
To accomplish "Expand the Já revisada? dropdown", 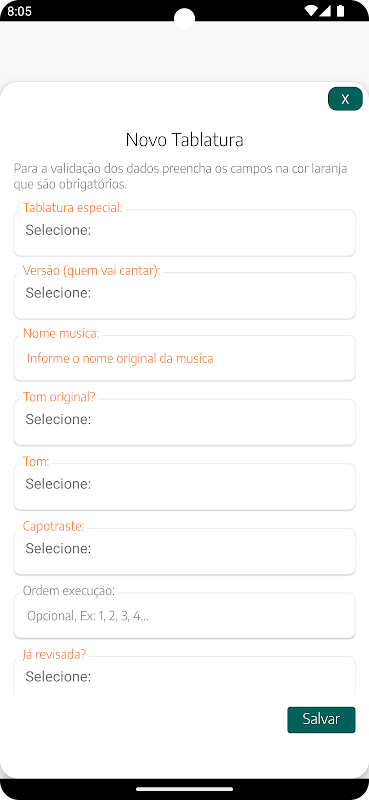I will (x=184, y=676).
